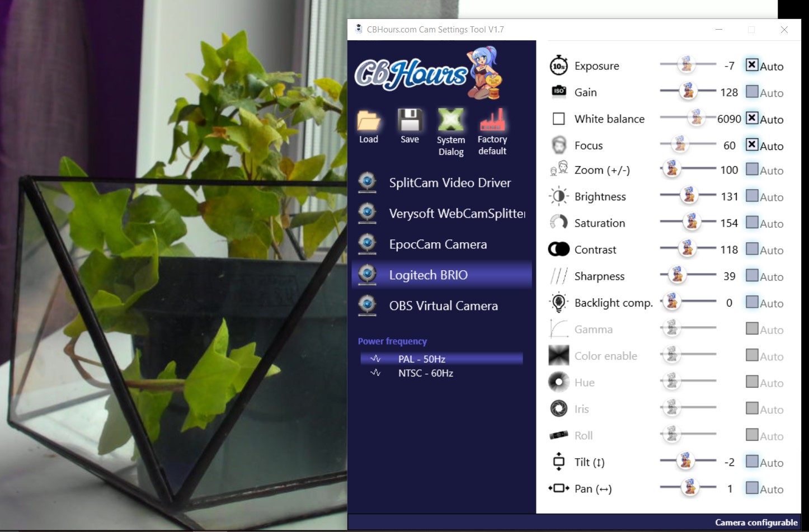Viewport: 809px width, 532px height.
Task: Click the Iris aperture icon
Action: point(558,408)
